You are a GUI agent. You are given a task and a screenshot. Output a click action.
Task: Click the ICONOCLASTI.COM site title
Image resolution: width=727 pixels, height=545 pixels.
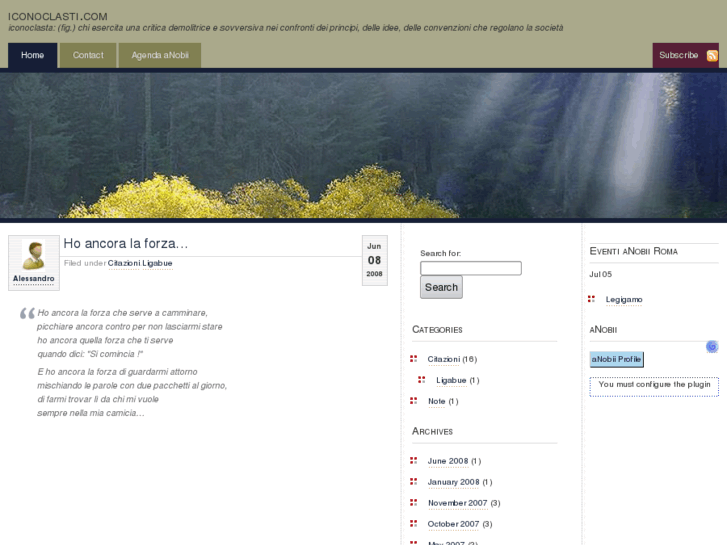click(x=57, y=17)
